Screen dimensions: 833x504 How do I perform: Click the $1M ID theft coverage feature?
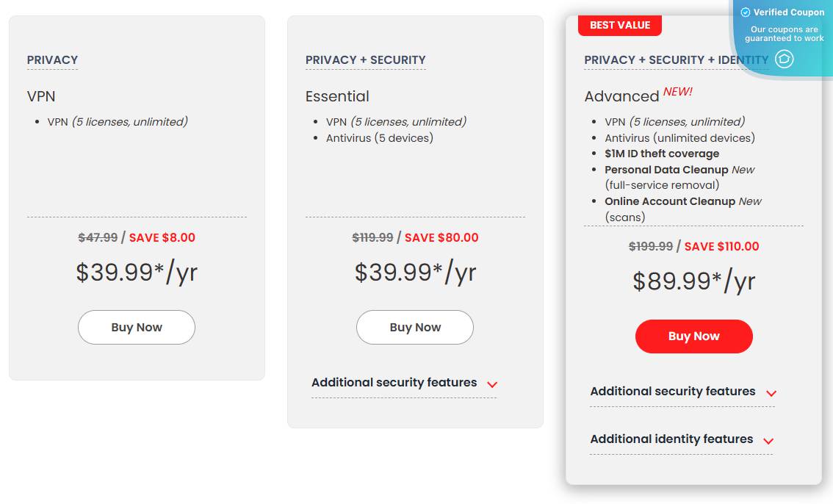662,153
